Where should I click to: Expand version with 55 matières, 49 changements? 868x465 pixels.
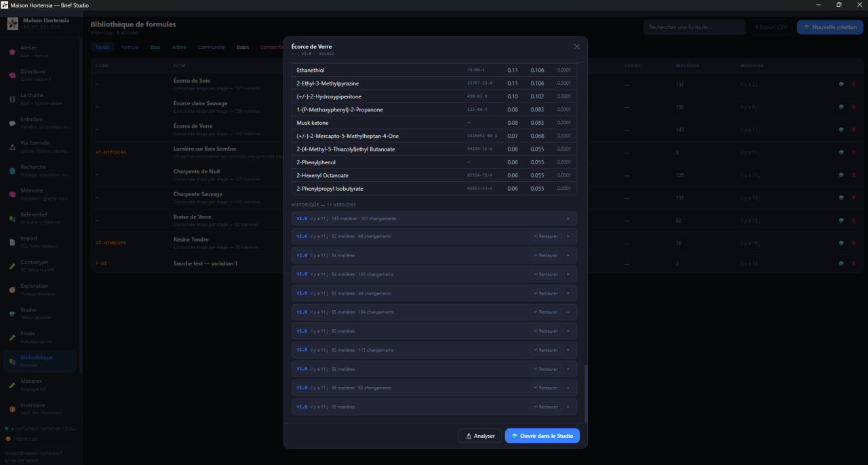(x=568, y=293)
